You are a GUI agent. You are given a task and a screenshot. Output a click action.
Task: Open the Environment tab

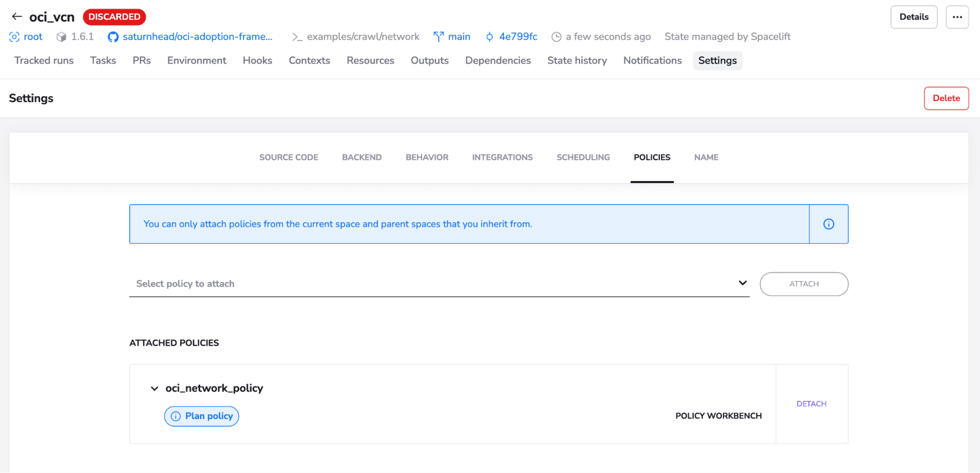point(197,60)
